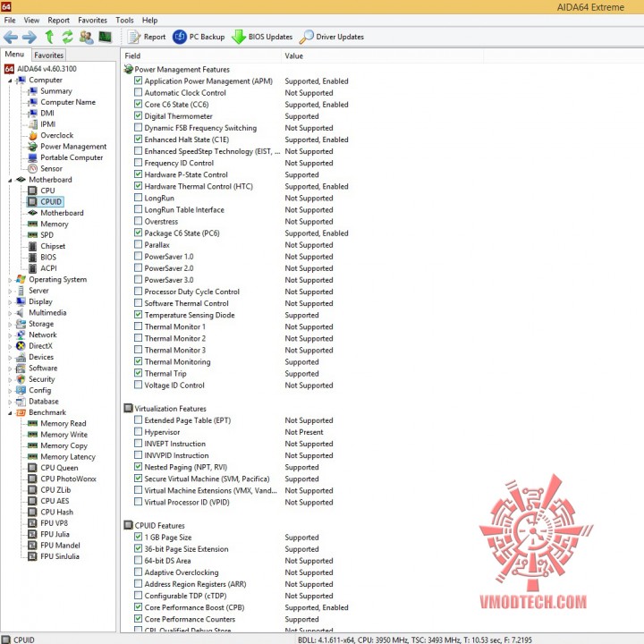Open the View menu

[x=31, y=20]
